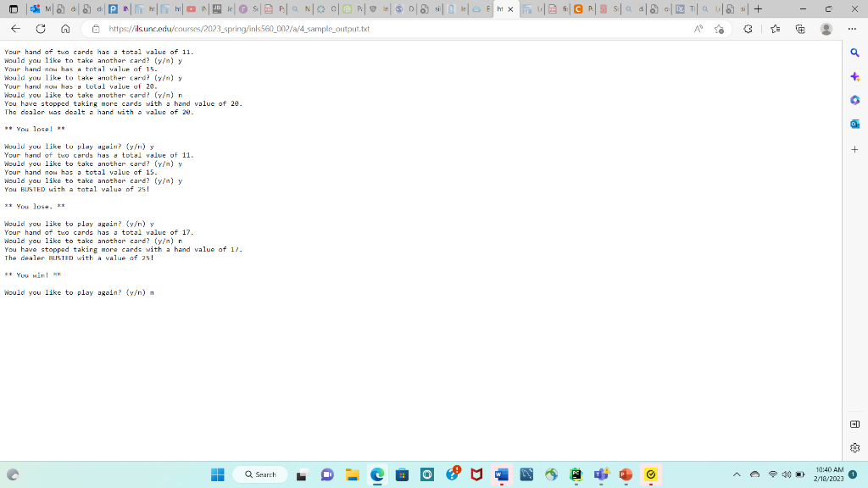The height and width of the screenshot is (488, 868).
Task: Open the Bing search sidebar icon
Action: point(854,53)
